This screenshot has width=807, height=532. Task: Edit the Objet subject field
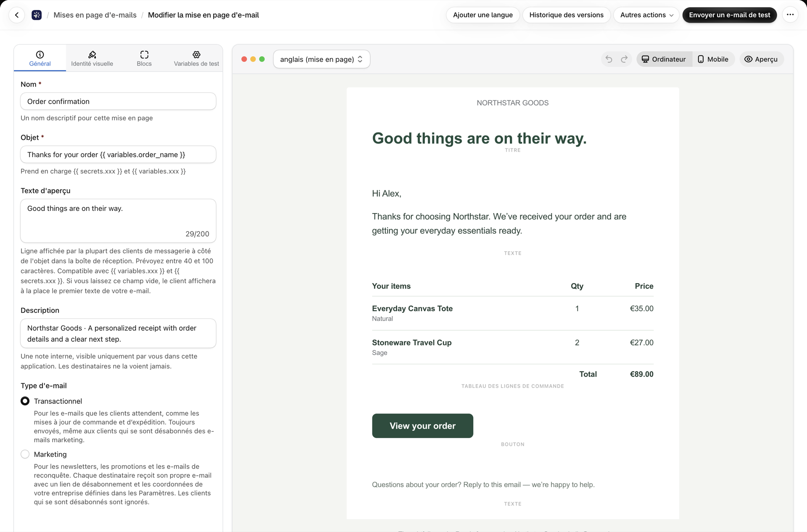(118, 155)
